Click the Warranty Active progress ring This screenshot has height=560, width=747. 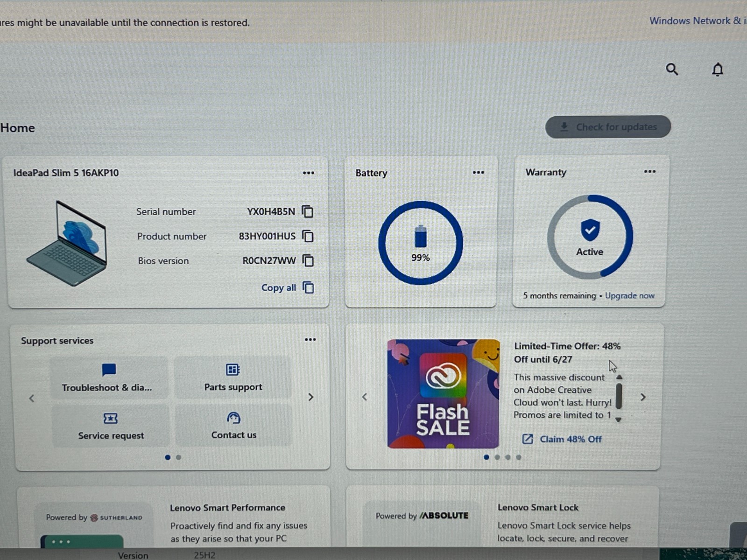tap(590, 237)
